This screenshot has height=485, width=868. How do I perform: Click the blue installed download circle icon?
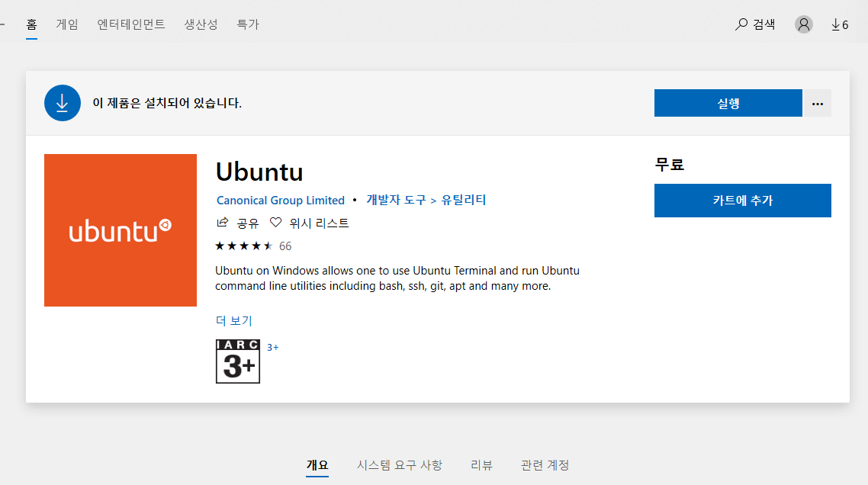coord(63,103)
